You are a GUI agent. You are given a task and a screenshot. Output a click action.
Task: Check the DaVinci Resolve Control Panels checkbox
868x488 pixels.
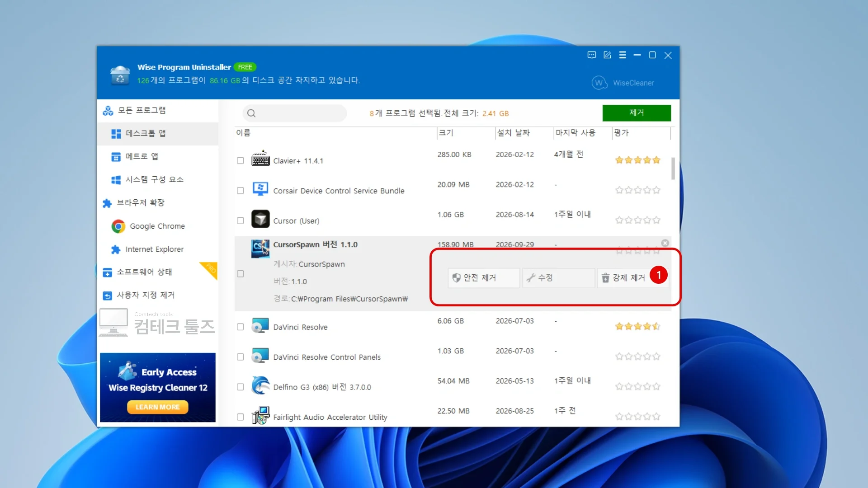pos(241,357)
